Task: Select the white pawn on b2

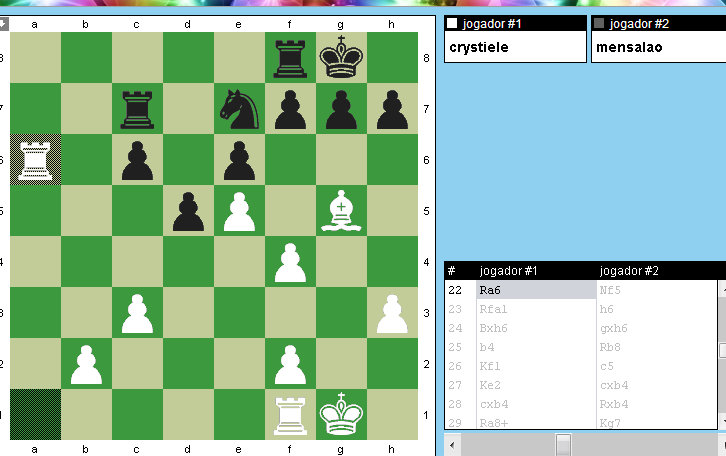Action: click(x=86, y=364)
